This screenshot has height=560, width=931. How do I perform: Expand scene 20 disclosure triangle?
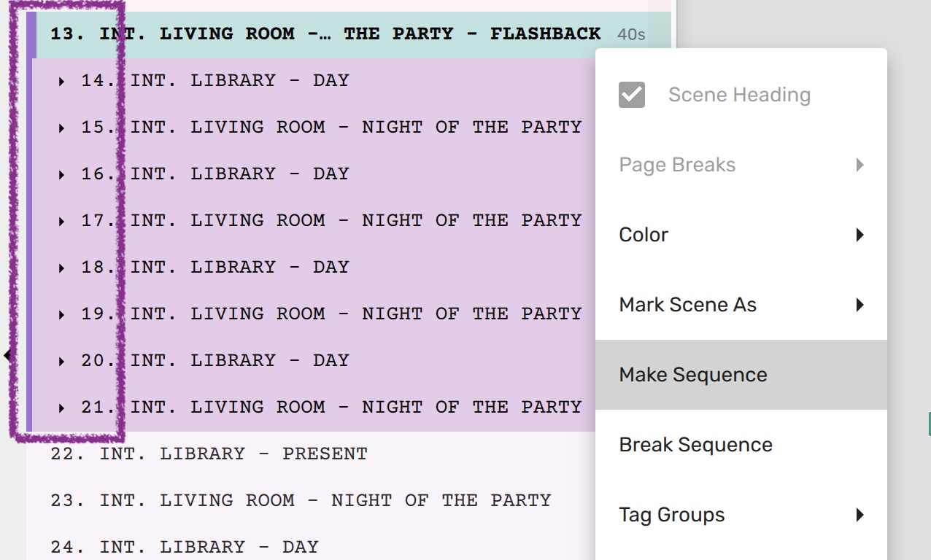62,362
